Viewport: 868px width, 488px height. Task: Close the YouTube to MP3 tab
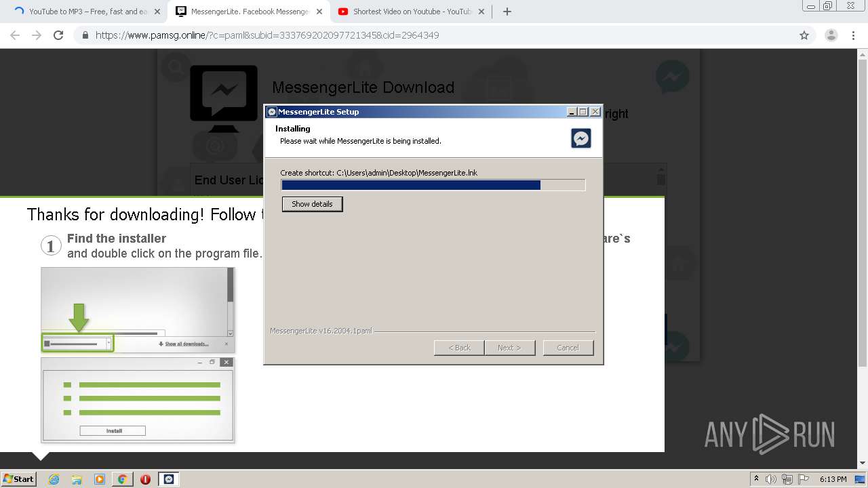pyautogui.click(x=157, y=12)
